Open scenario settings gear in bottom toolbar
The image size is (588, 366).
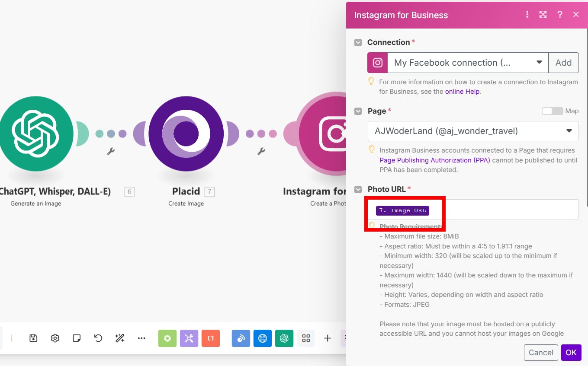click(x=55, y=338)
